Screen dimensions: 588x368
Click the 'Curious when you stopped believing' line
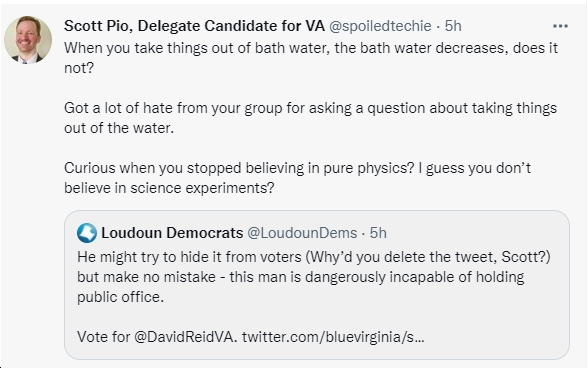[x=297, y=168]
